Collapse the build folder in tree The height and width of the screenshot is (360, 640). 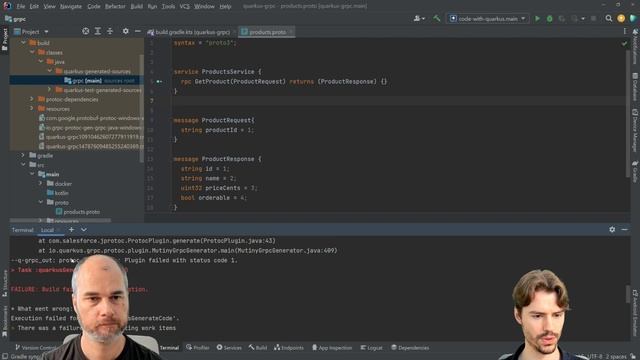coord(23,42)
